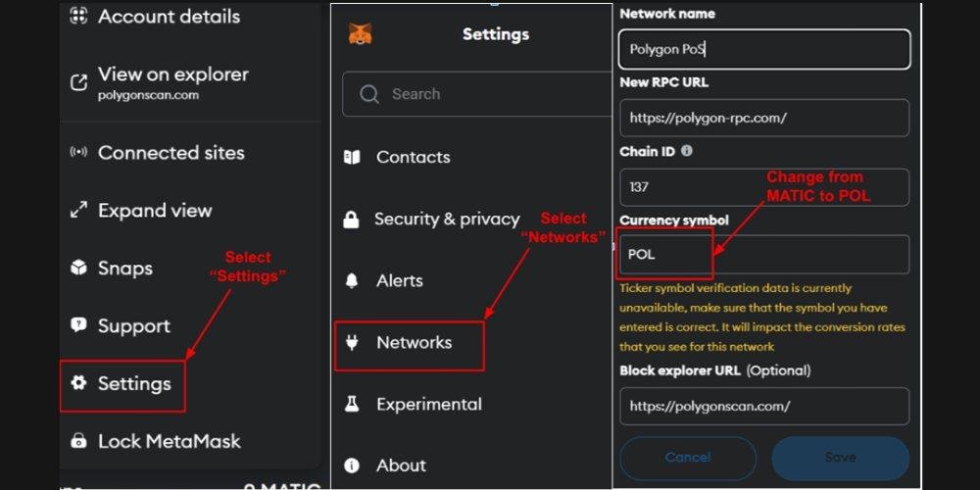Click the Lock MetaMask padlock icon
Image resolution: width=980 pixels, height=490 pixels.
(78, 441)
